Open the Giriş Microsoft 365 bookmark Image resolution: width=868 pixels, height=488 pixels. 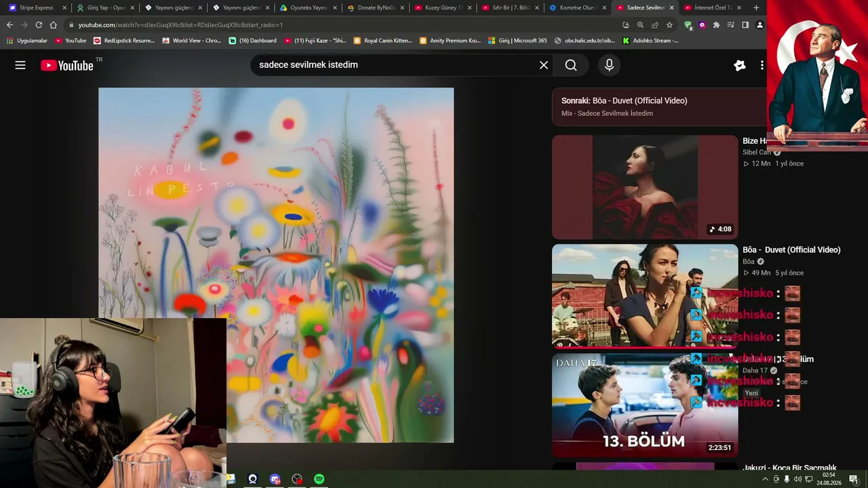(517, 41)
